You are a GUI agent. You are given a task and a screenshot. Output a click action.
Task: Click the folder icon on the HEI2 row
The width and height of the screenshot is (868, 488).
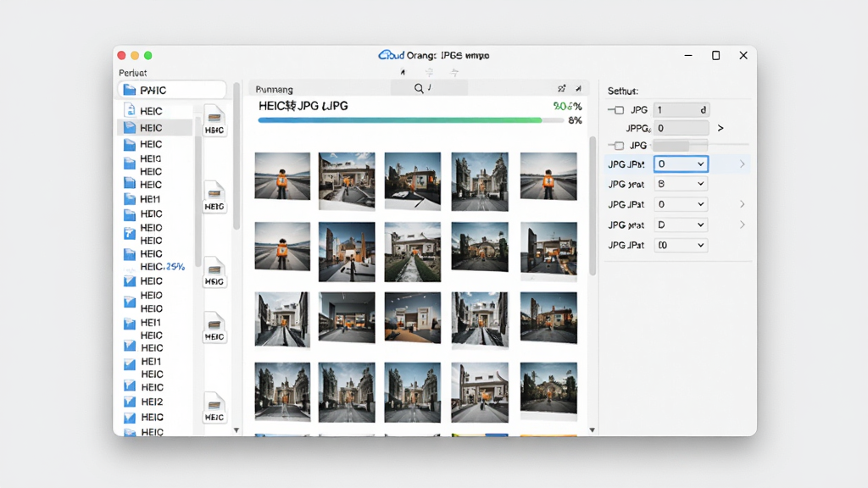point(130,402)
